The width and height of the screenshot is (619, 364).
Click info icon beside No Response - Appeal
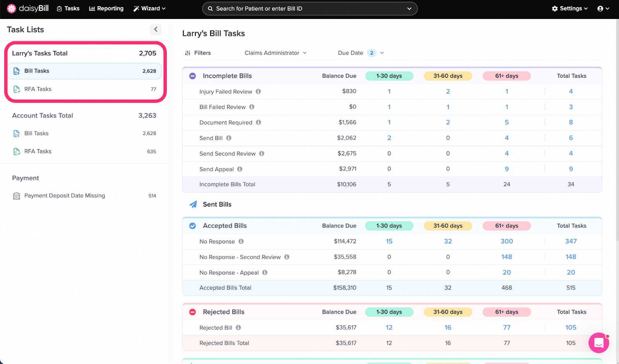click(265, 272)
